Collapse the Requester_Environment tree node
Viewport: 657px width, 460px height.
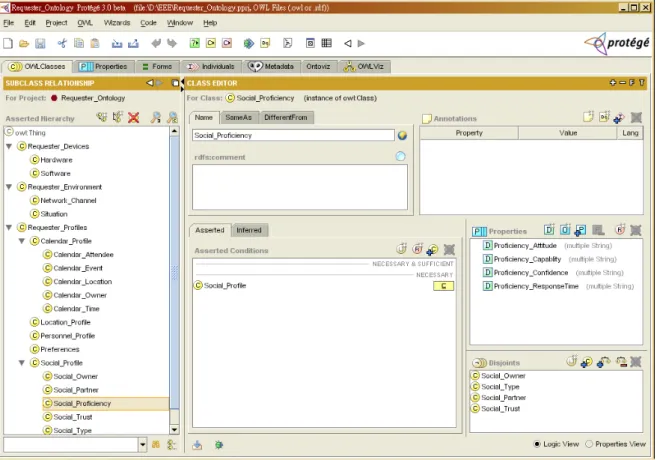coord(9,187)
